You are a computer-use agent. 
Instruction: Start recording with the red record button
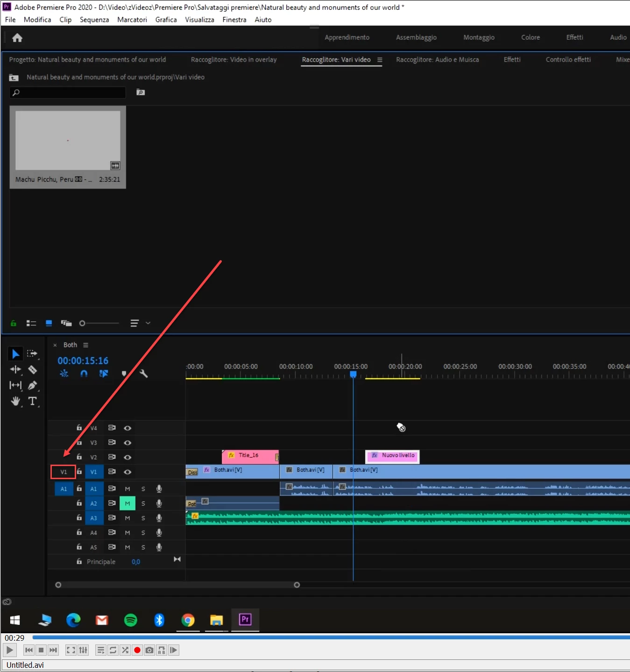[x=137, y=650]
